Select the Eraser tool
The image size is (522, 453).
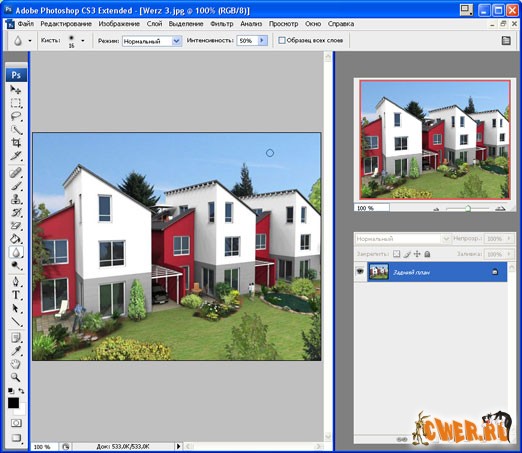[15, 226]
